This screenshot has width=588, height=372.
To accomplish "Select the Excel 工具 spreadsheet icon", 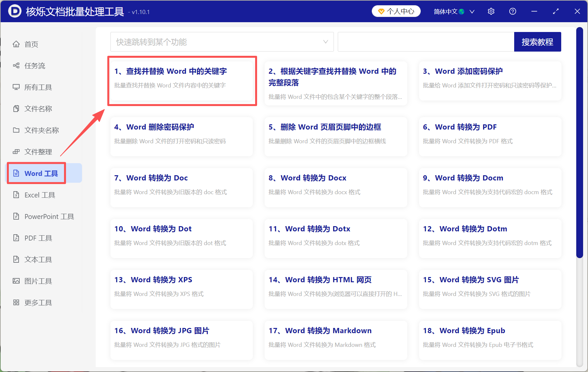I will [x=16, y=195].
